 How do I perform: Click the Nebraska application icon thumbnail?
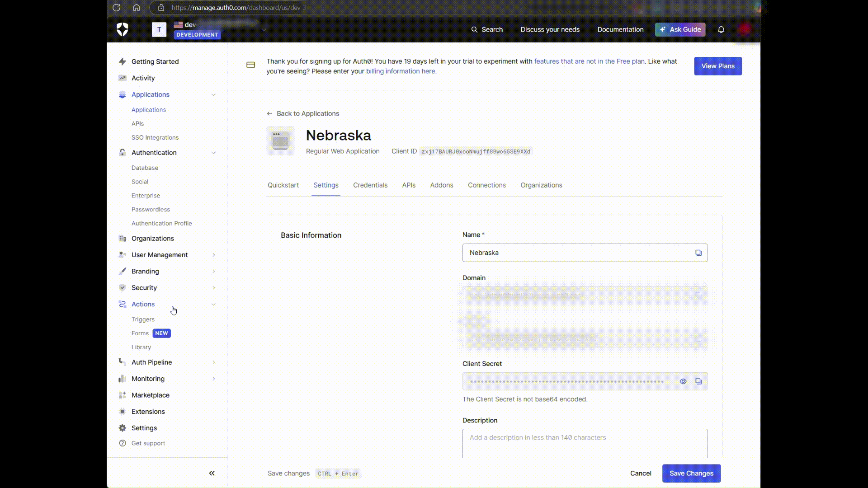280,141
